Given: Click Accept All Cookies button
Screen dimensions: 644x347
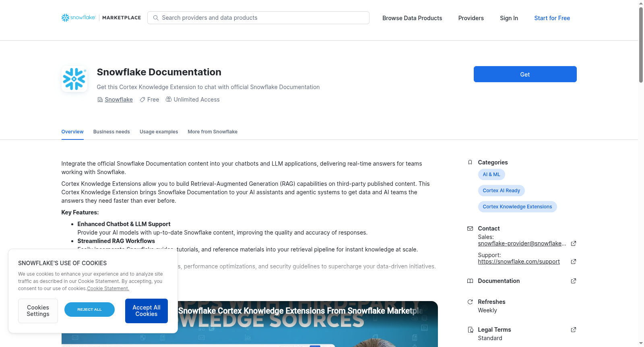Looking at the screenshot, I should point(147,311).
